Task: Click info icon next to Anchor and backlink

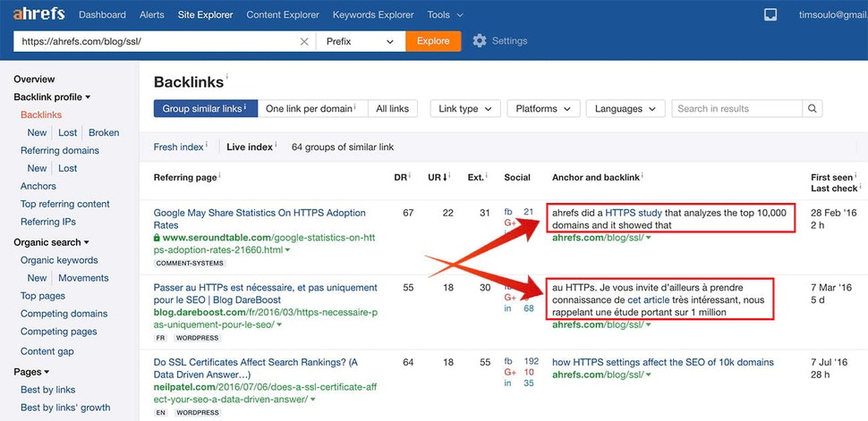Action: (x=642, y=175)
